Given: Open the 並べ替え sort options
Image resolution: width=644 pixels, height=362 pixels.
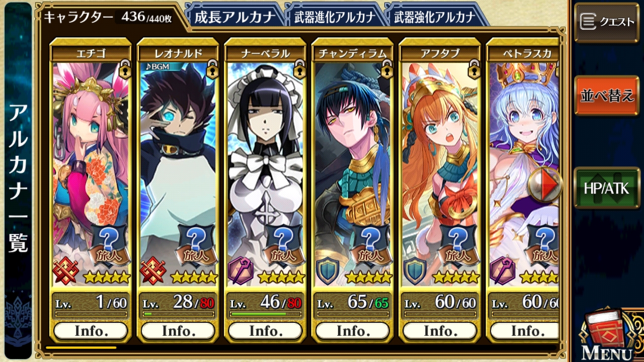Looking at the screenshot, I should 607,96.
